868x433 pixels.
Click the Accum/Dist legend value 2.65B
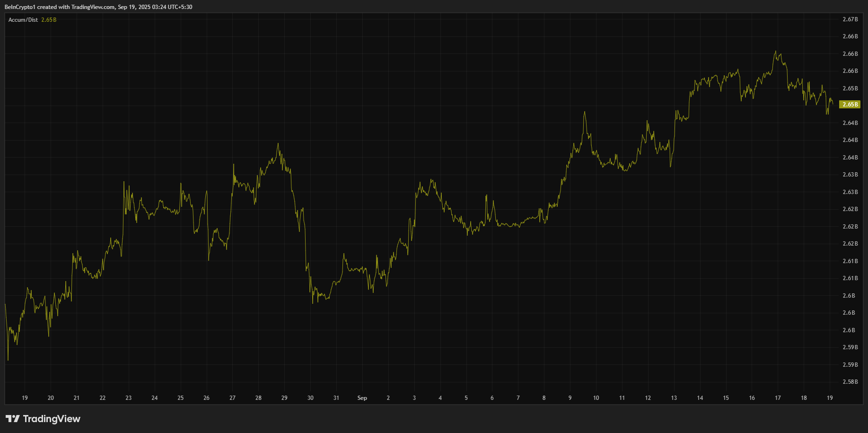click(x=49, y=20)
